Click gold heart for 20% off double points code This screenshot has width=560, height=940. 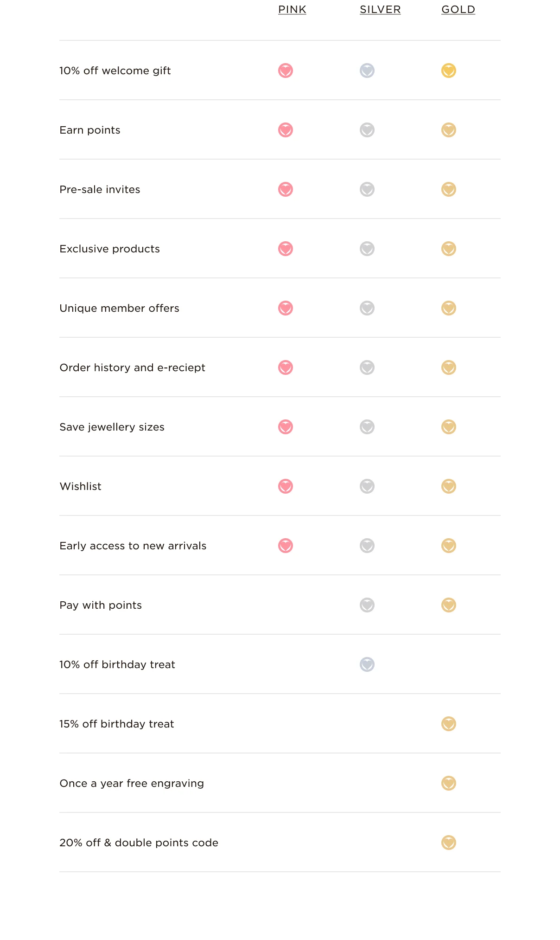pos(449,843)
